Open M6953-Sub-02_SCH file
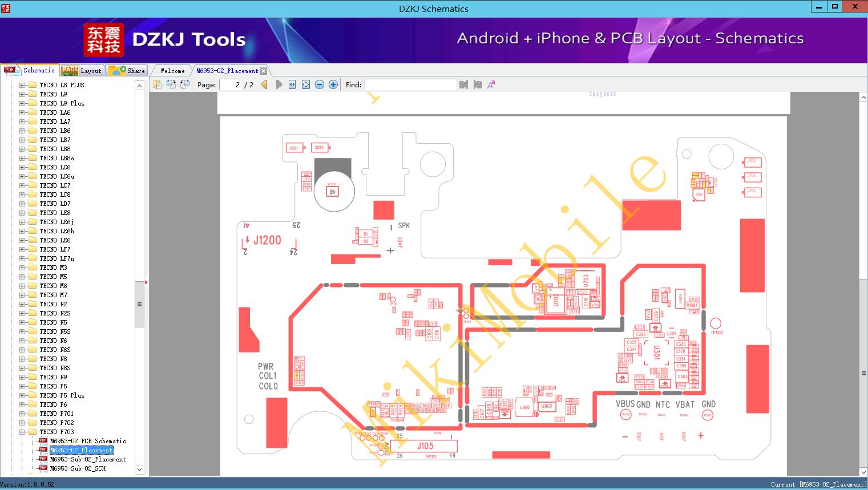 pos(78,468)
